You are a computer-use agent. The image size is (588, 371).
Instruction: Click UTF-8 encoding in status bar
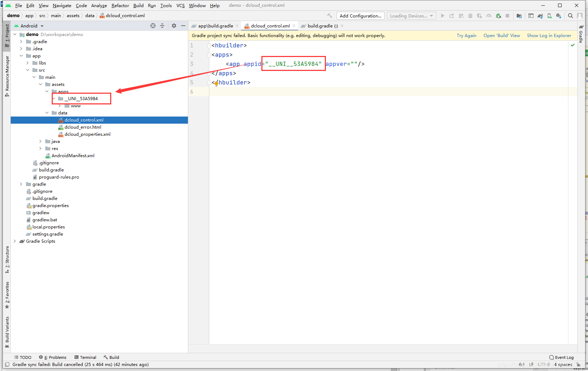pyautogui.click(x=544, y=365)
